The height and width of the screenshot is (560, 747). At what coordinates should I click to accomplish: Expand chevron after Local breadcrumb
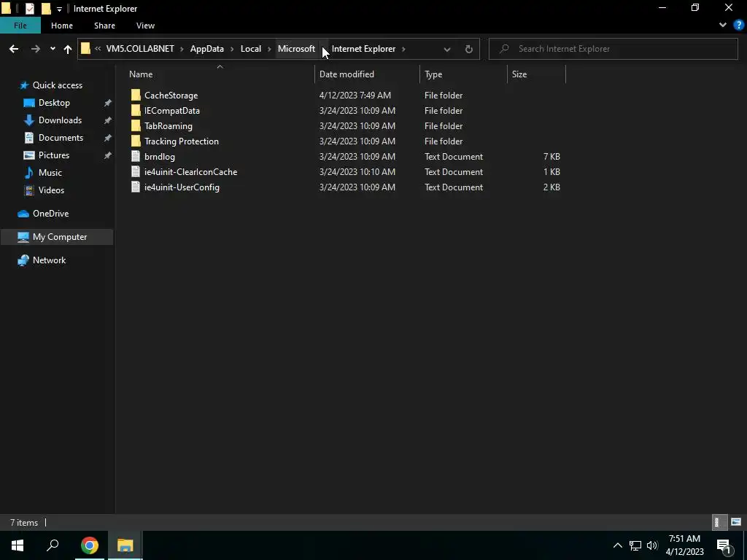(x=269, y=49)
